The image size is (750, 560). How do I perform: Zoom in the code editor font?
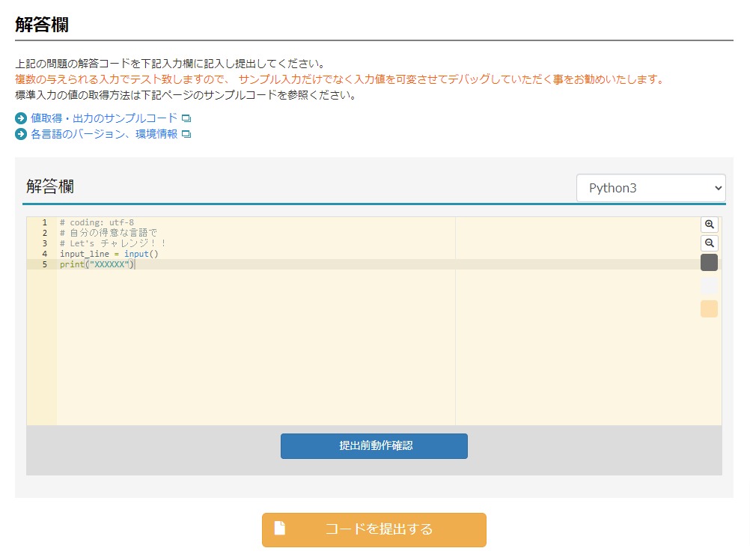coord(710,225)
